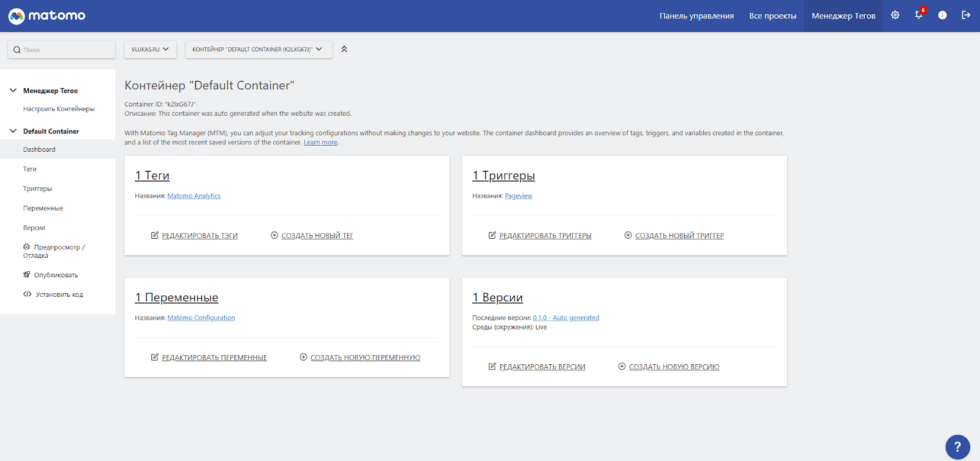
Task: Select Triggers (Триггеры) in the sidebar
Action: (37, 189)
